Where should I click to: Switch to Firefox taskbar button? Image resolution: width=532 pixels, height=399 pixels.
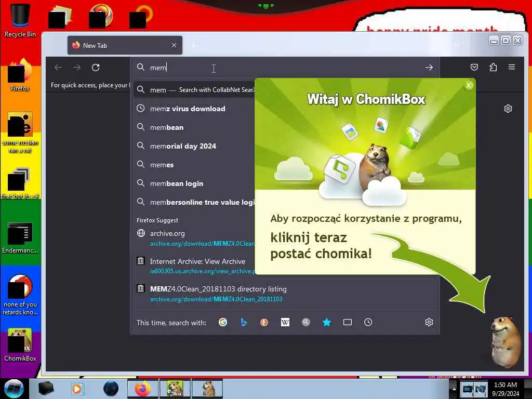(143, 389)
